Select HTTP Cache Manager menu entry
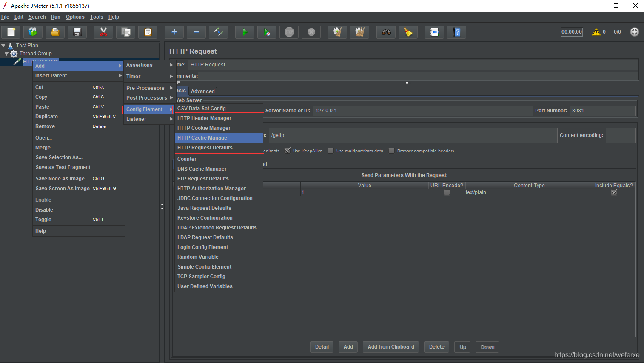This screenshot has width=644, height=363. [219, 138]
